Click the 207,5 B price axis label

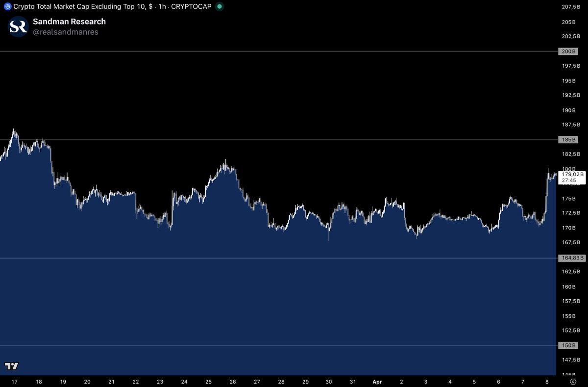571,7
